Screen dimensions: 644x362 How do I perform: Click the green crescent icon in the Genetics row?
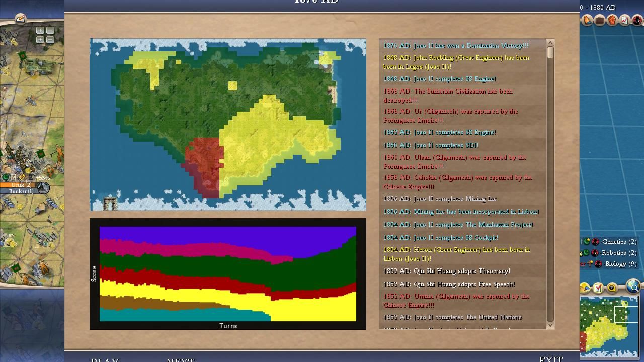point(587,242)
